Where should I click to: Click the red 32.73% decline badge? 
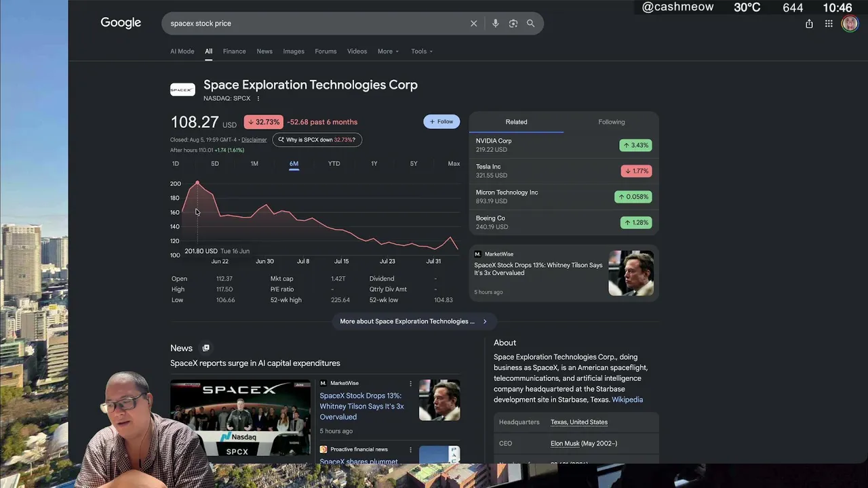[263, 122]
